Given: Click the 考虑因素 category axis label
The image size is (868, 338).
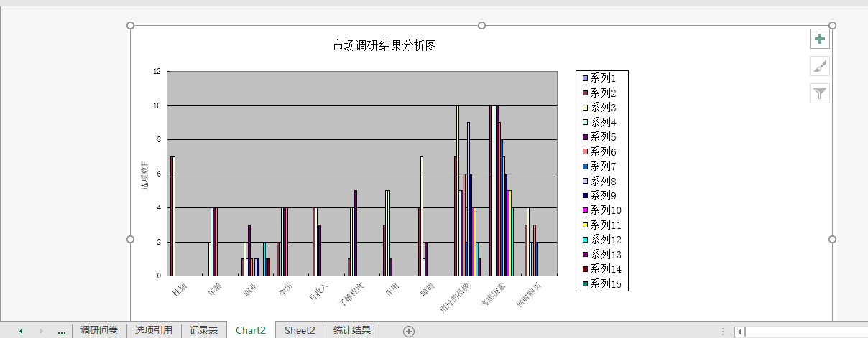Looking at the screenshot, I should (x=493, y=295).
